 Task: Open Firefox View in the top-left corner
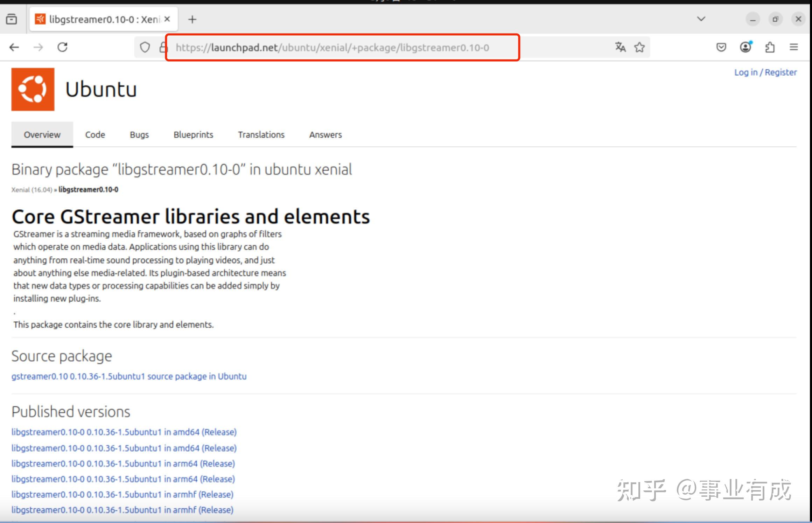tap(12, 19)
